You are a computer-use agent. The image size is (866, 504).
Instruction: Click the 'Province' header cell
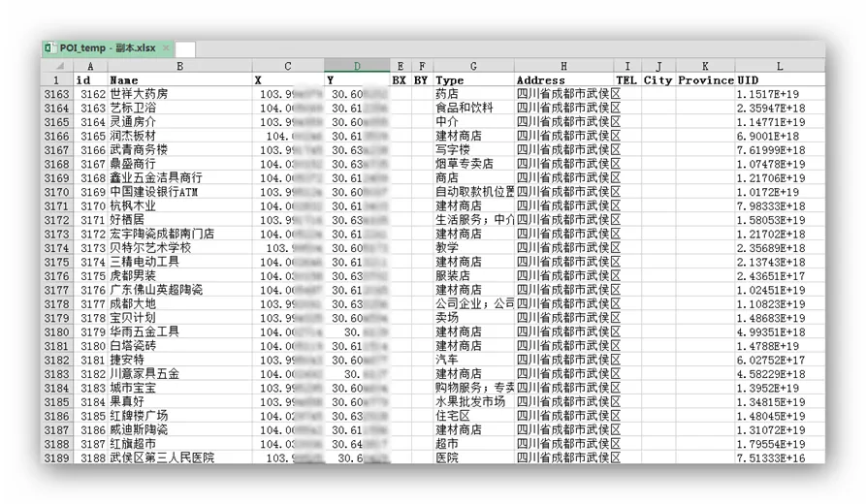coord(705,80)
